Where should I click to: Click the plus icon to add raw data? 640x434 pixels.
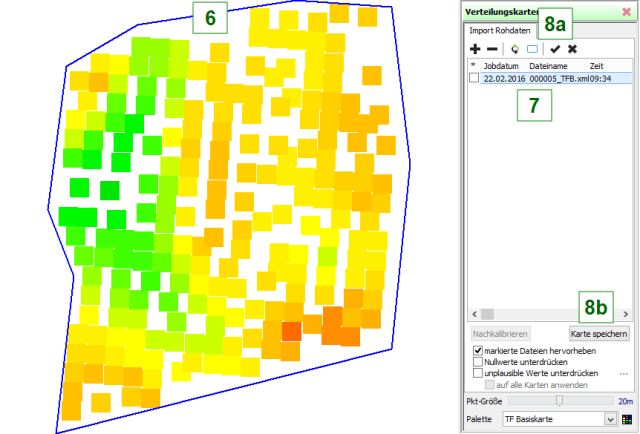[476, 48]
